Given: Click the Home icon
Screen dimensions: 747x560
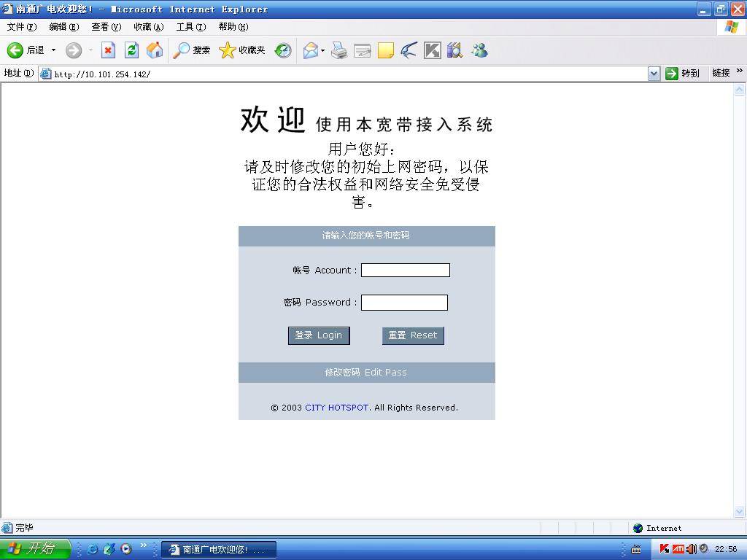Looking at the screenshot, I should tap(153, 50).
